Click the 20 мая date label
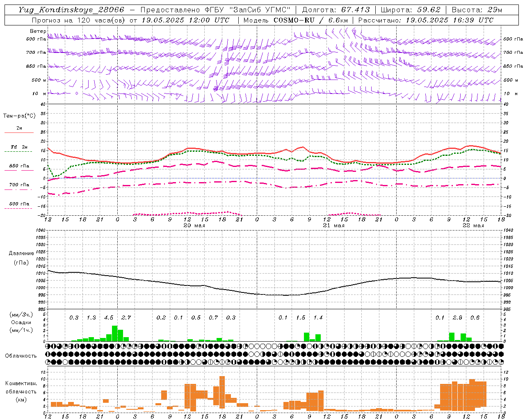Viewport: 525px width, 420px height. coord(194,226)
